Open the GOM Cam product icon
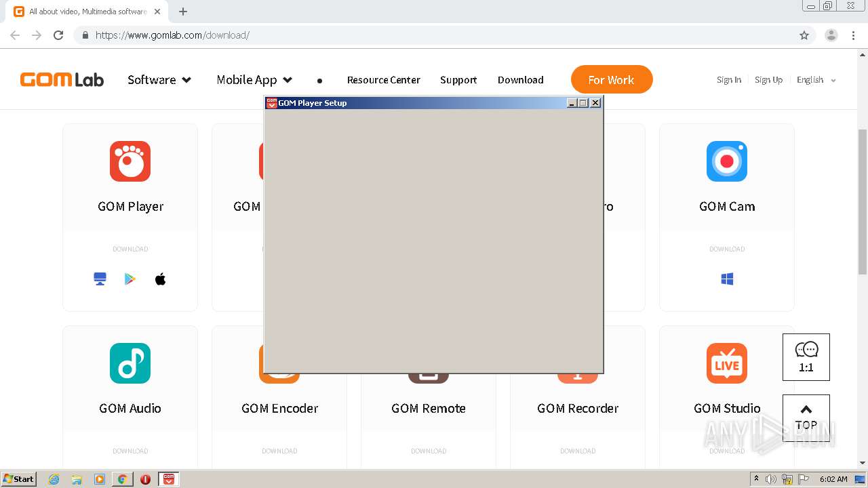 click(727, 161)
